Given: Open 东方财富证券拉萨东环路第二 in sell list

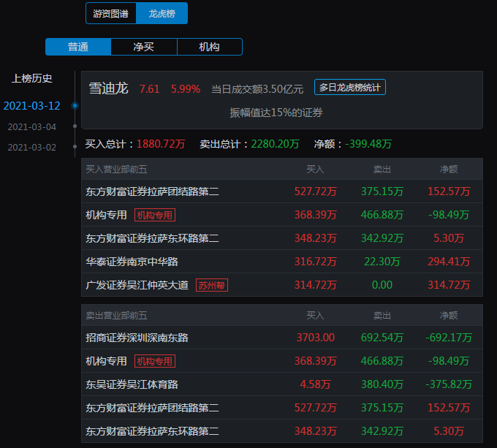Looking at the screenshot, I should point(282,431).
